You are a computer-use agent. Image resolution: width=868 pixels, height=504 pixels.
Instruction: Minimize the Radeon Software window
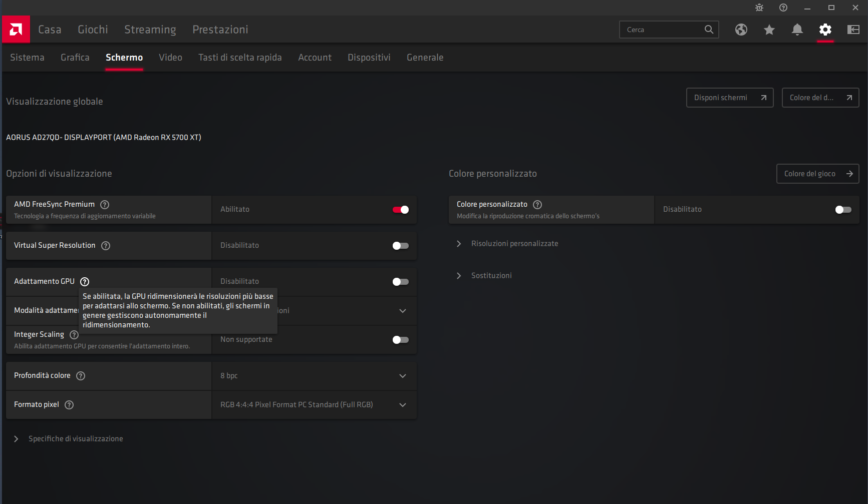tap(807, 8)
